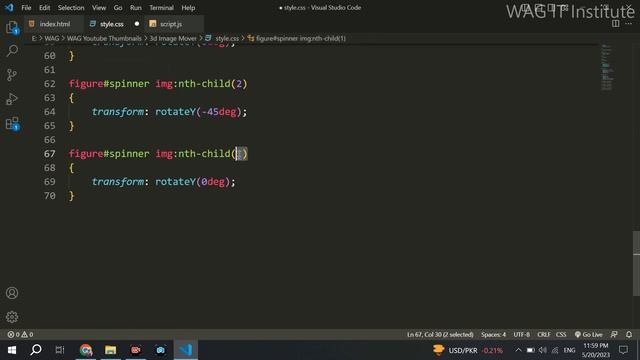Click the feedback icon in status bar
The width and height of the screenshot is (640, 360).
614,334
